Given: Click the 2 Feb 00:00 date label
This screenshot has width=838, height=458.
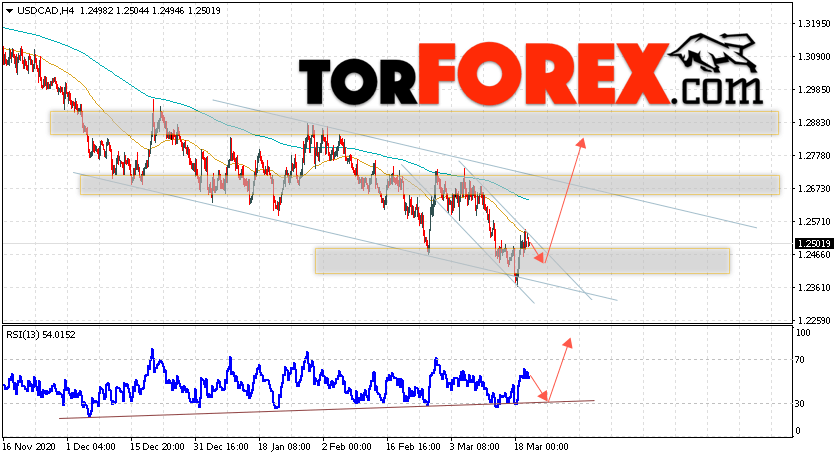Looking at the screenshot, I should click(347, 447).
